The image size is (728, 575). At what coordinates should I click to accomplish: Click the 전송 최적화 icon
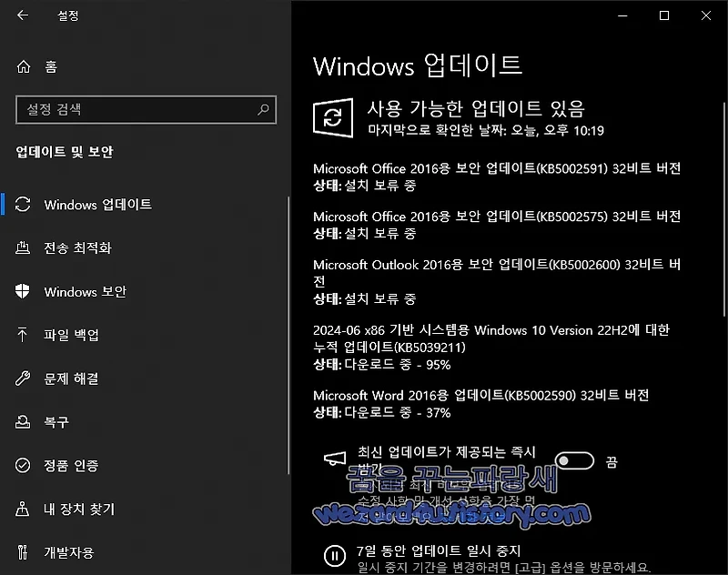22,247
